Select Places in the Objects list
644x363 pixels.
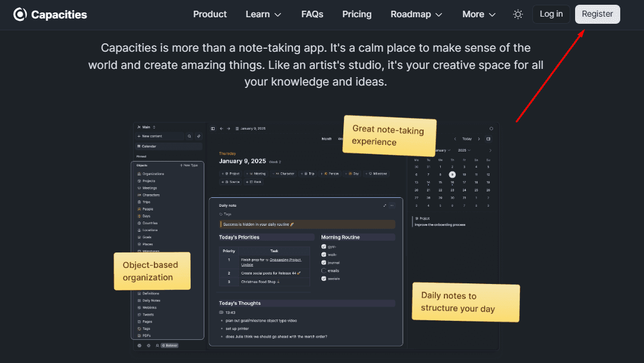pos(145,244)
